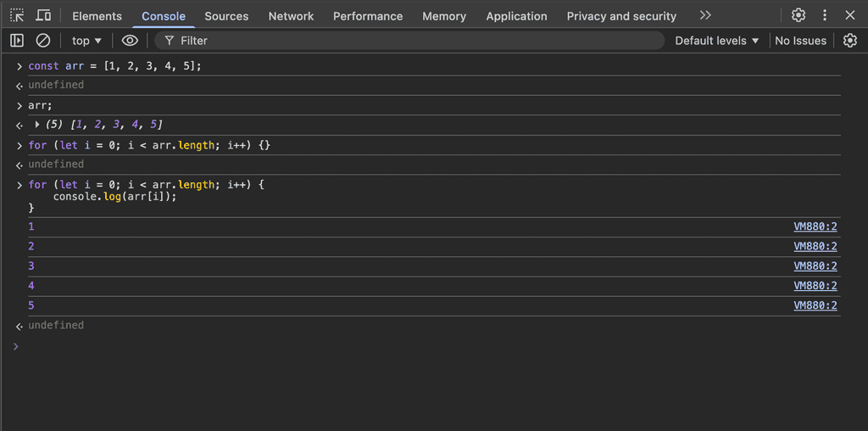The width and height of the screenshot is (868, 431).
Task: Close the DevTools panel
Action: [850, 15]
